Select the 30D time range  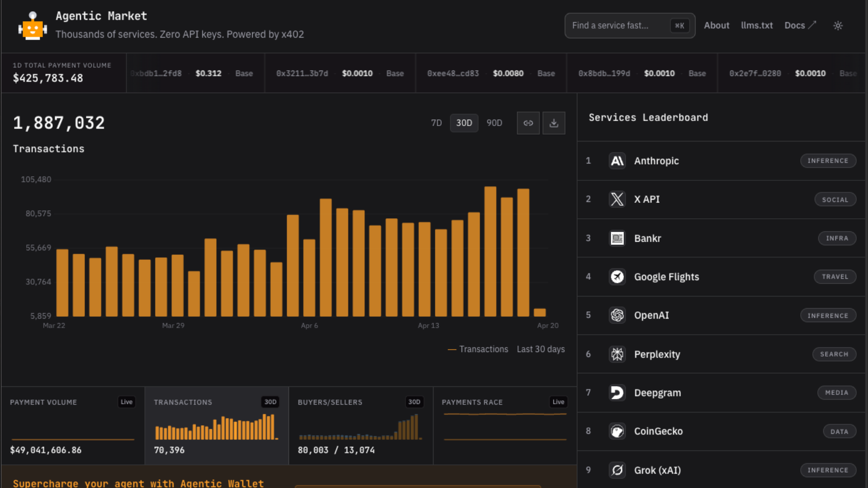click(x=464, y=123)
